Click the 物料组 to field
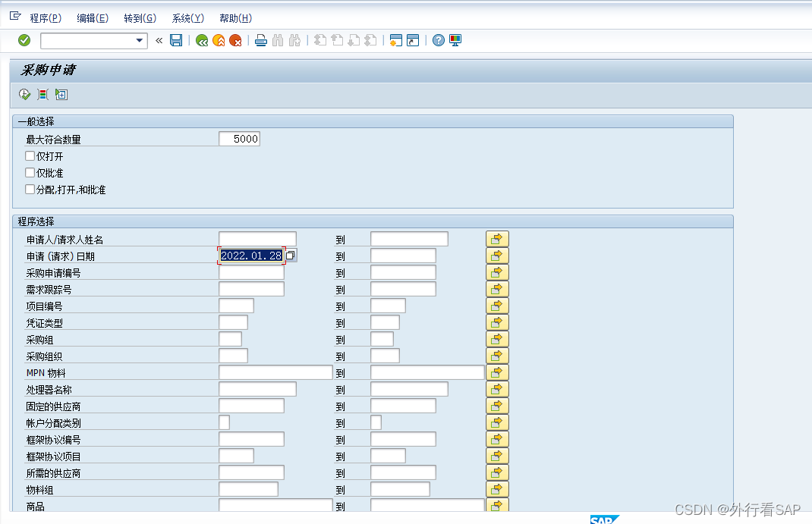 (400, 489)
